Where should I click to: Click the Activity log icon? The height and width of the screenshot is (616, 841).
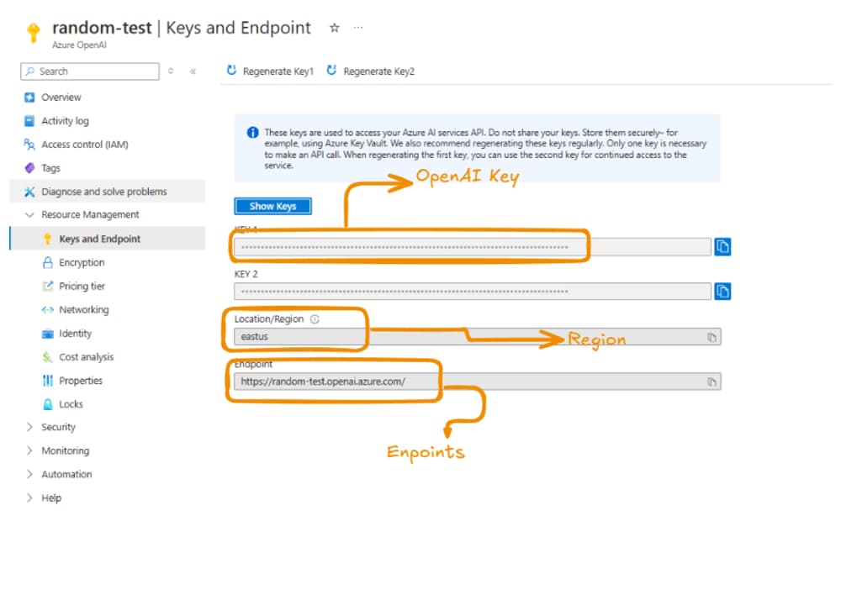pyautogui.click(x=29, y=121)
